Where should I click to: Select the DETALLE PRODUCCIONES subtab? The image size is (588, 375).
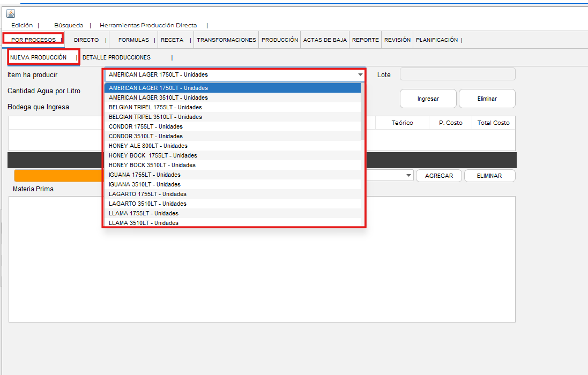coord(116,57)
